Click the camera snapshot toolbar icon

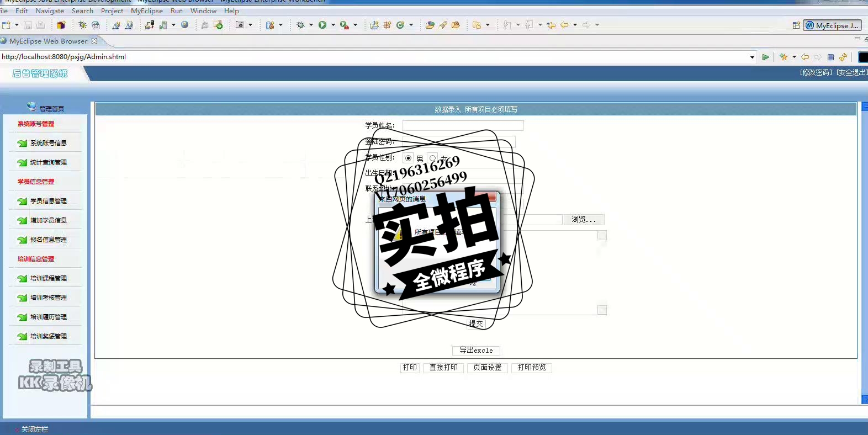[x=240, y=25]
